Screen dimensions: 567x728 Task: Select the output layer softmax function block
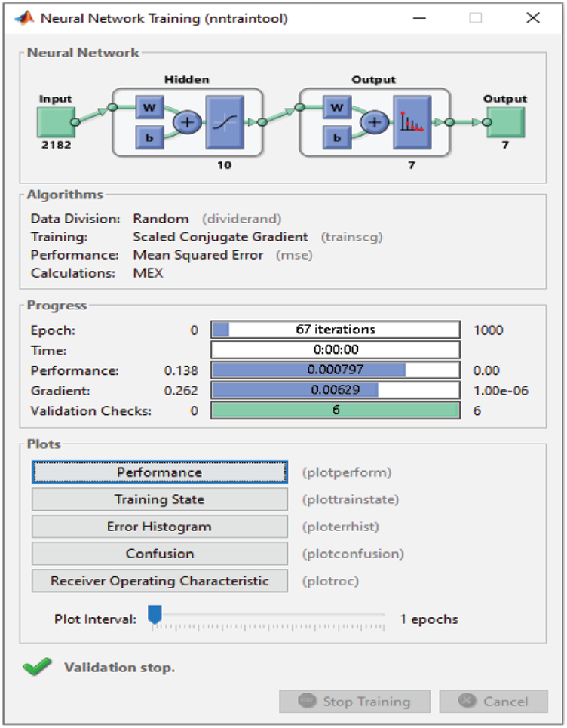(x=412, y=122)
